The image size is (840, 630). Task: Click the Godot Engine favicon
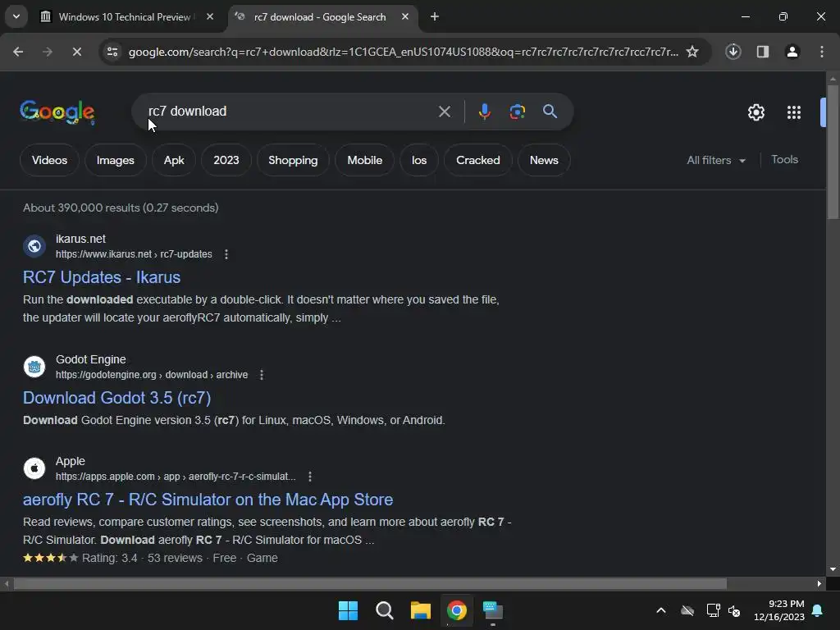[x=34, y=367]
